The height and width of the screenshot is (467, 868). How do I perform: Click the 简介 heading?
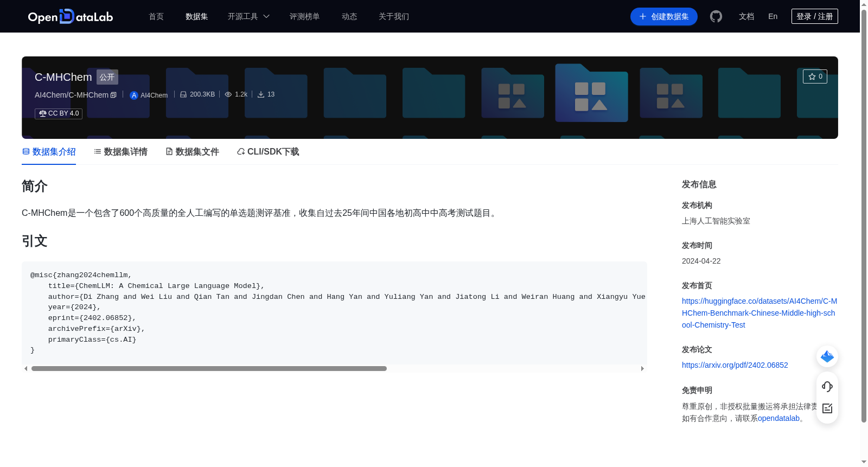(x=35, y=186)
